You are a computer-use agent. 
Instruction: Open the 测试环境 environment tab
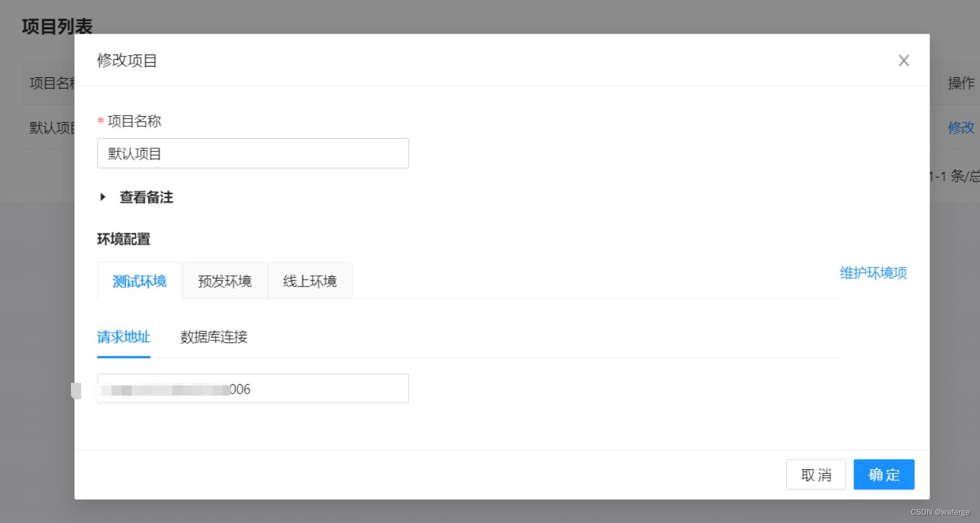139,281
